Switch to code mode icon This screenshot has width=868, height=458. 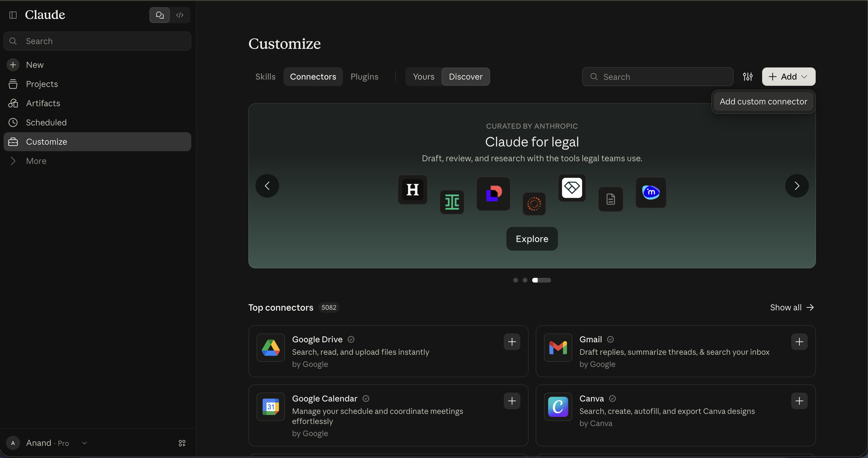click(179, 15)
